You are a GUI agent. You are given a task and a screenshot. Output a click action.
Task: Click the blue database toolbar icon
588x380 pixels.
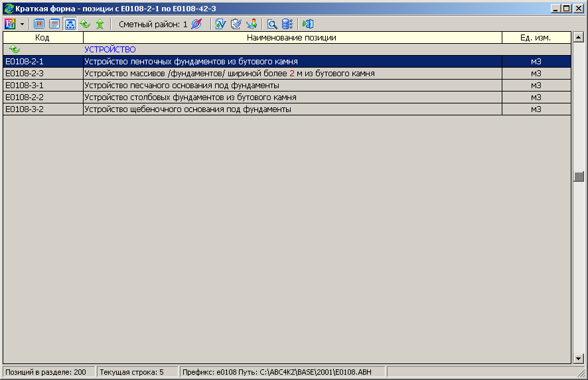287,24
